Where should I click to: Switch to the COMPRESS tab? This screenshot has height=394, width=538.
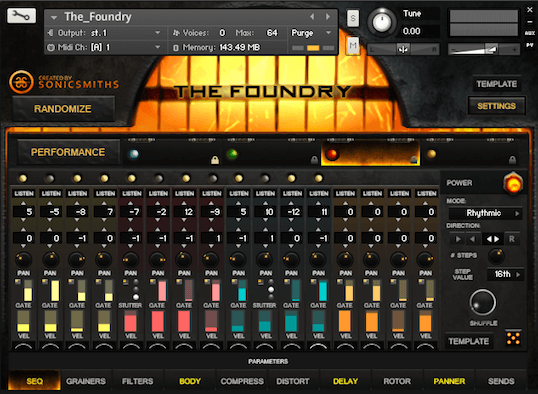click(x=242, y=381)
